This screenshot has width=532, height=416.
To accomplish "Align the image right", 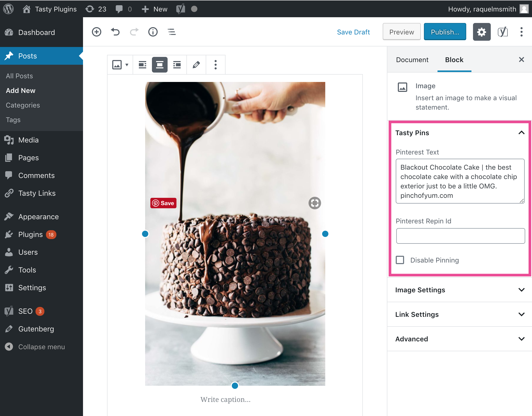I will coord(177,65).
